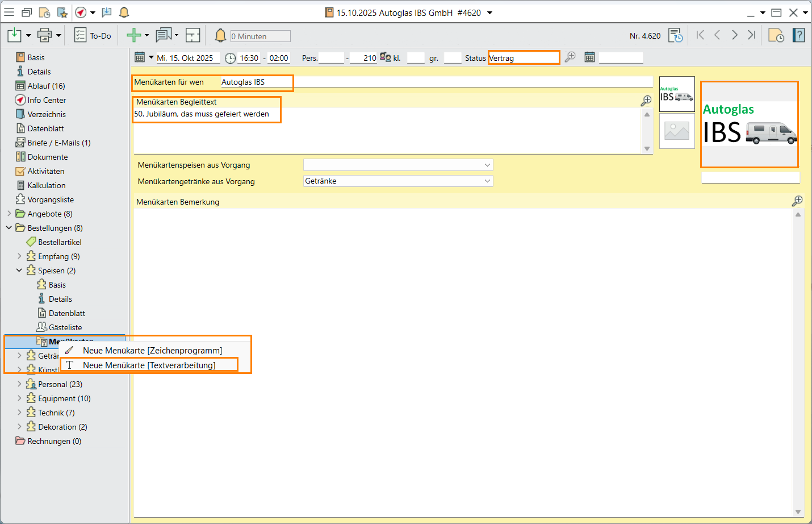Choose Neue Menükarte [Textverarbeitung]
The image size is (812, 524).
pyautogui.click(x=149, y=365)
